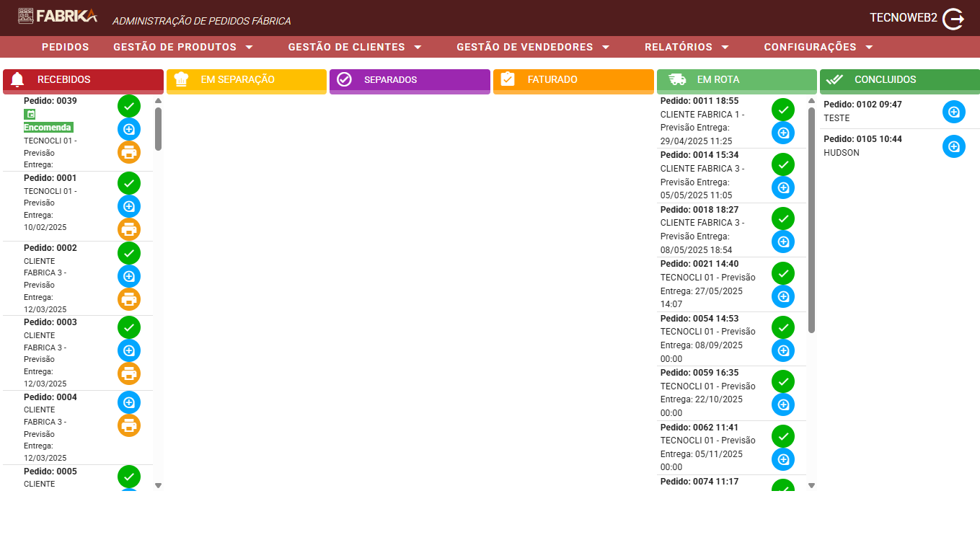Open details icon for Pedido 0002
Viewport: 980px width, 553px height.
pos(129,276)
